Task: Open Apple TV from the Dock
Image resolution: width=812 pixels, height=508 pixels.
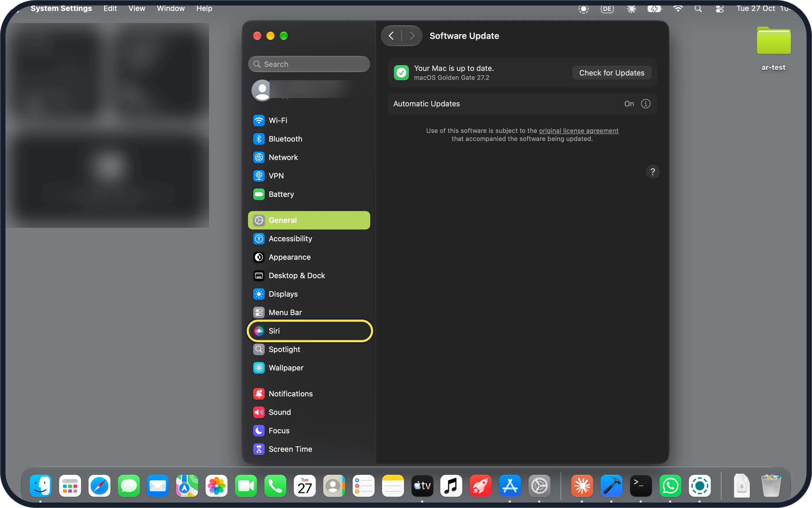Action: (422, 486)
